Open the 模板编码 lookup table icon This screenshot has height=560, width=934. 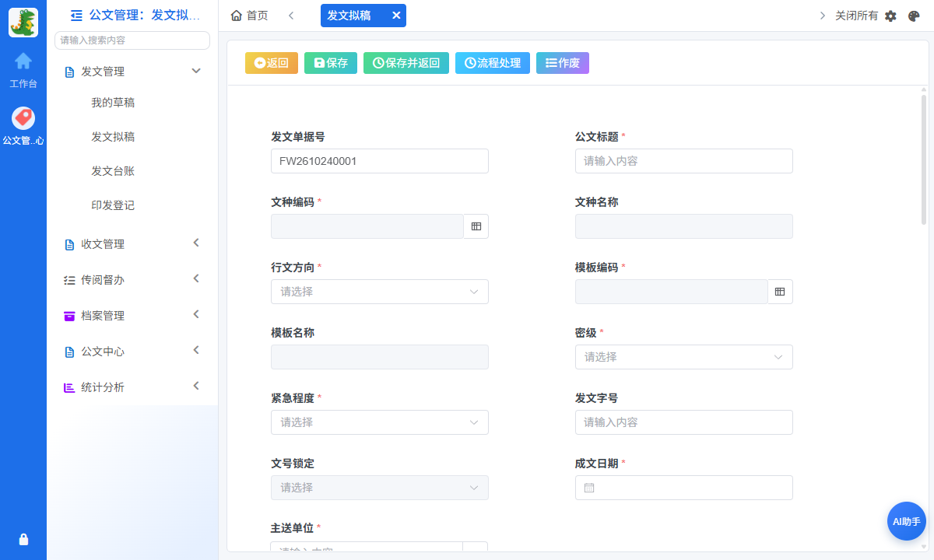(780, 292)
